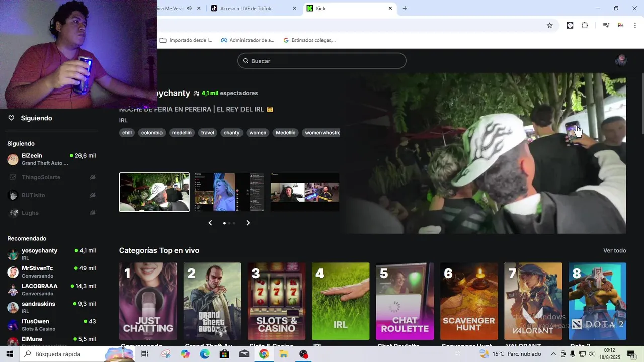Image resolution: width=644 pixels, height=362 pixels.
Task: Click Ver todo for top categories
Action: (615, 250)
